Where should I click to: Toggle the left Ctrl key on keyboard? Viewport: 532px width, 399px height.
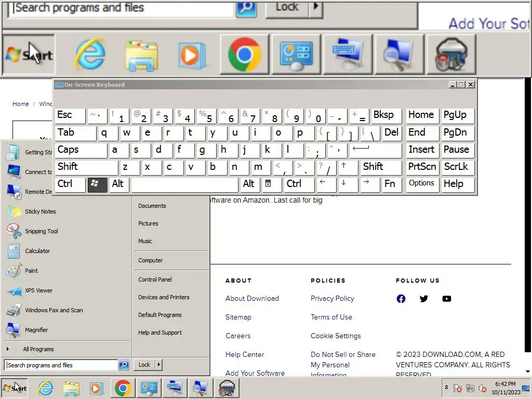pos(70,184)
